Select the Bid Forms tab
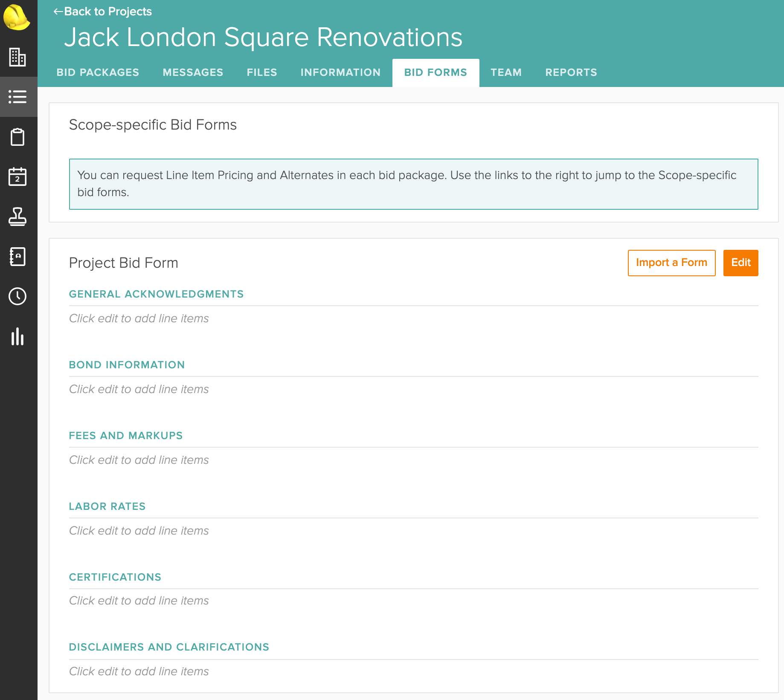784x700 pixels. [x=436, y=72]
